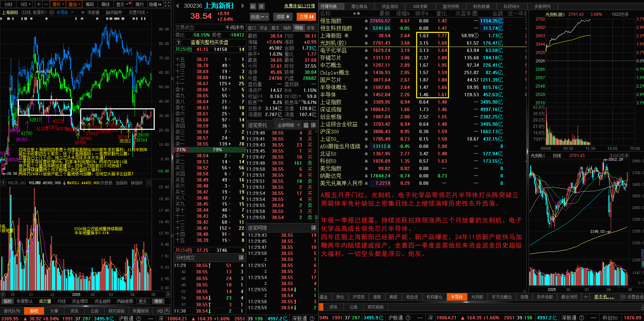Click the 提醒 alert bell button
Viewport: 644px width, 321px height.
point(283,17)
